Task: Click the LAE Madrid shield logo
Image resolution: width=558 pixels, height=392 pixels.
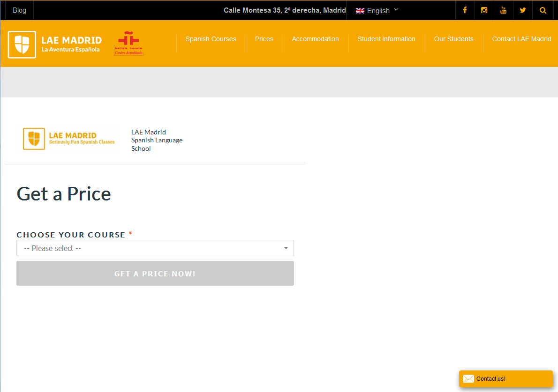Action: 22,44
